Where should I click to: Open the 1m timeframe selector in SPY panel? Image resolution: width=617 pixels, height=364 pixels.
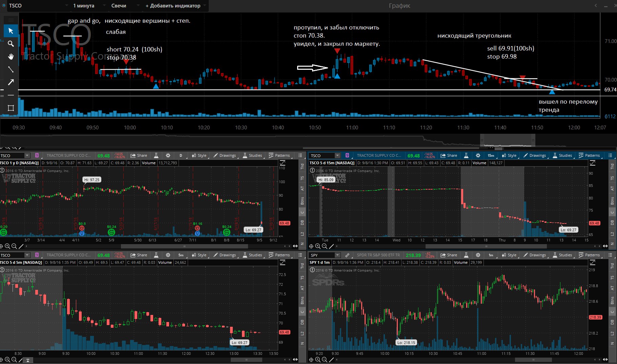pyautogui.click(x=491, y=255)
